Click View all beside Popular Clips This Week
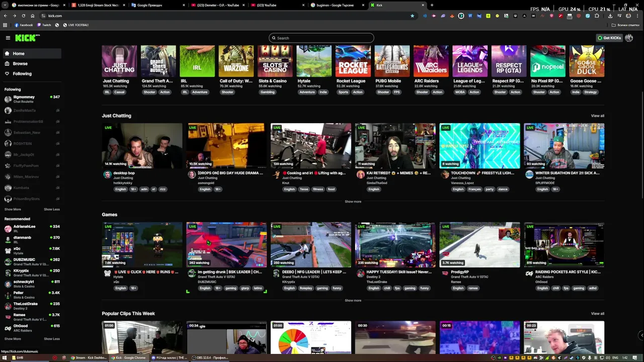This screenshot has height=362, width=644. [x=598, y=314]
